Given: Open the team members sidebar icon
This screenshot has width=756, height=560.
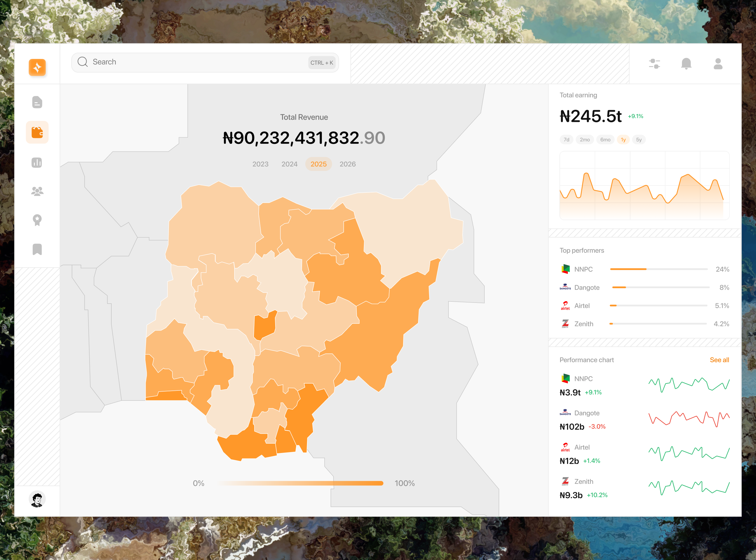Looking at the screenshot, I should click(x=37, y=192).
